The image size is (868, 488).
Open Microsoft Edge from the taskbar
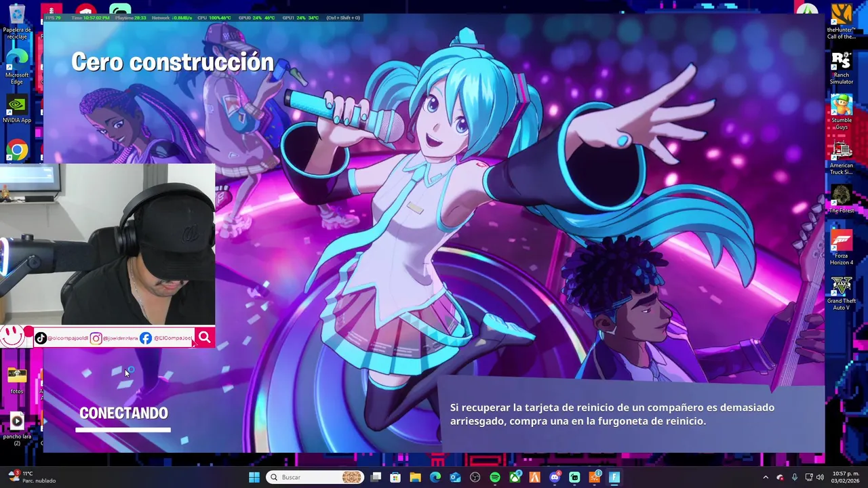(435, 477)
